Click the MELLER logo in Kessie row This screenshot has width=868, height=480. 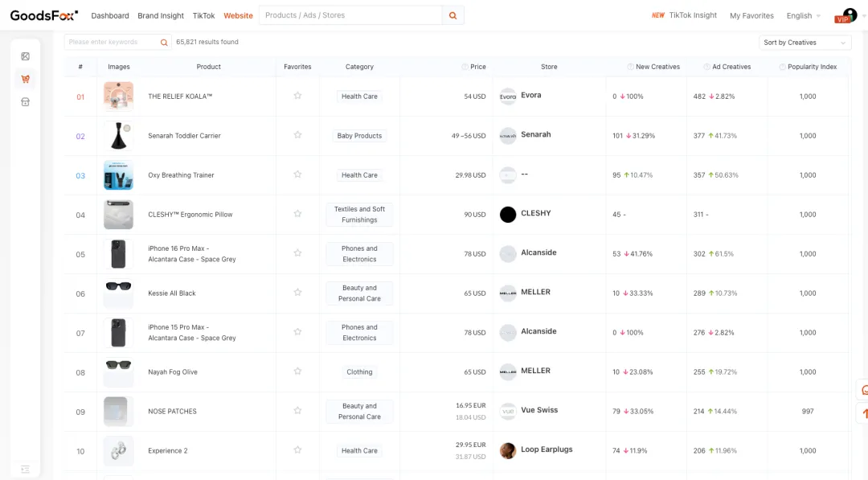click(508, 293)
